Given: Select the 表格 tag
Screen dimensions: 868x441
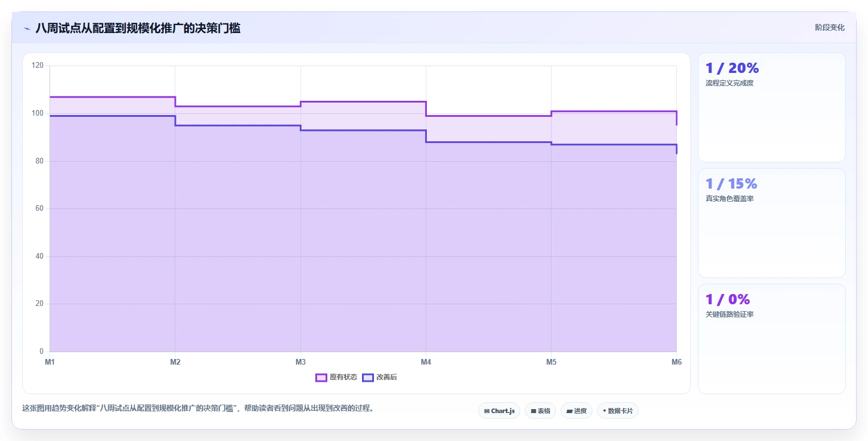Looking at the screenshot, I should [540, 411].
